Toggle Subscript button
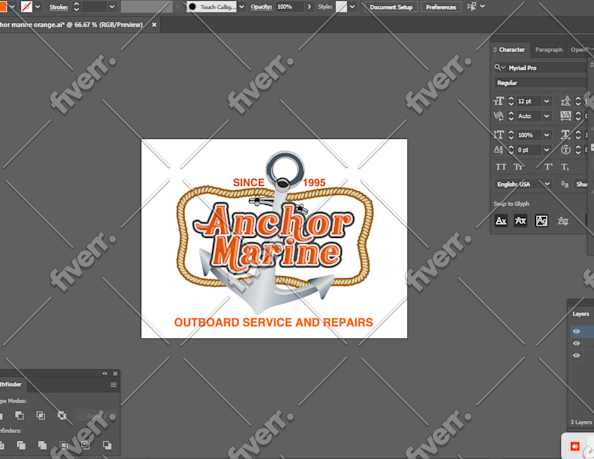Viewport: 594px width, 459px height. (x=565, y=167)
